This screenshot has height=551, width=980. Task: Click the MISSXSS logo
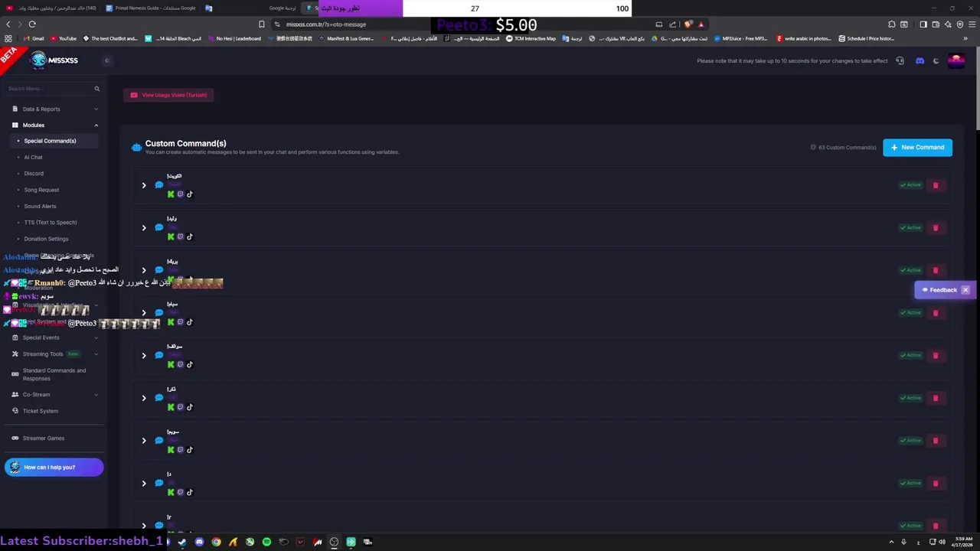click(54, 60)
